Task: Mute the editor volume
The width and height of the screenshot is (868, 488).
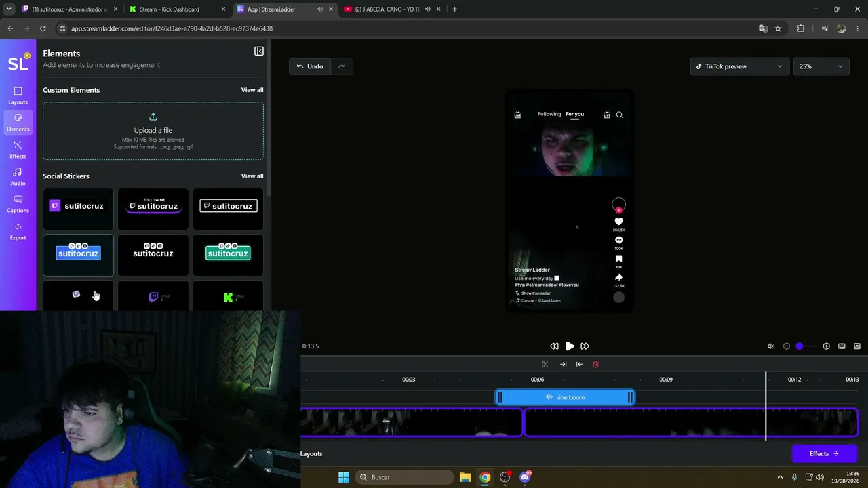Action: tap(771, 346)
